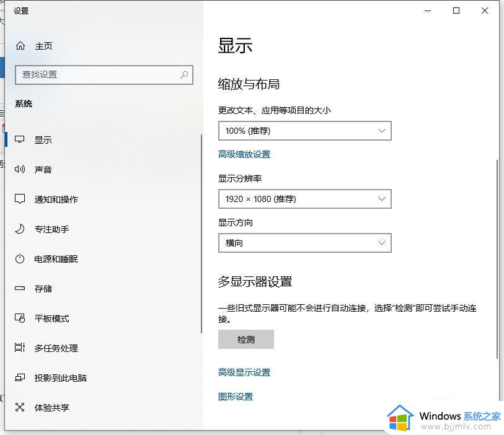
Task: Click the drive icon for 存储
Action: pos(20,288)
